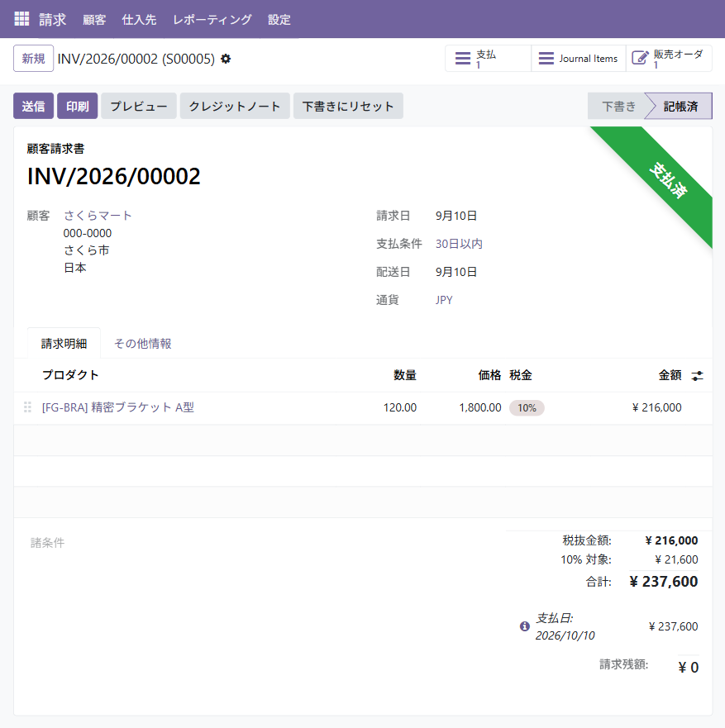Switch to the その他情報 tab
The height and width of the screenshot is (728, 725).
[x=143, y=344]
